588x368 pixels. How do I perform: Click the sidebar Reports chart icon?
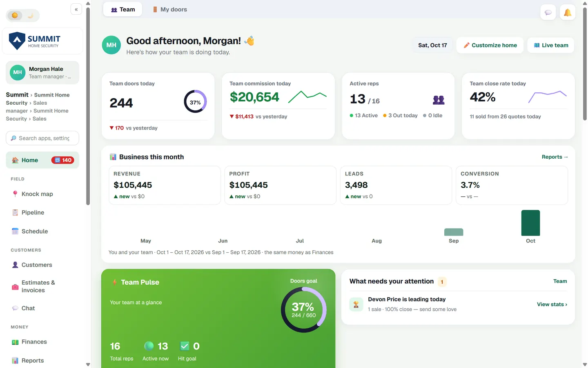15,361
